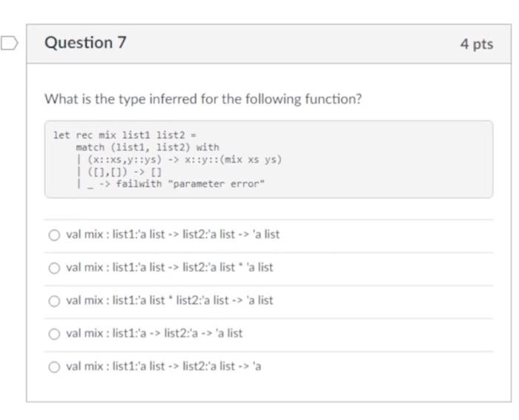Click the "match (list1, list2) with" code line
This screenshot has width=519, height=420.
click(x=147, y=147)
